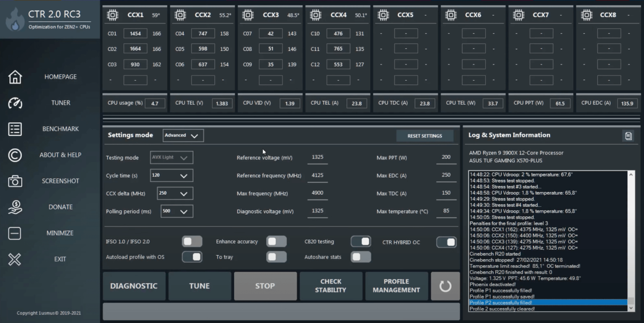Click the Homepage house icon

(x=15, y=77)
